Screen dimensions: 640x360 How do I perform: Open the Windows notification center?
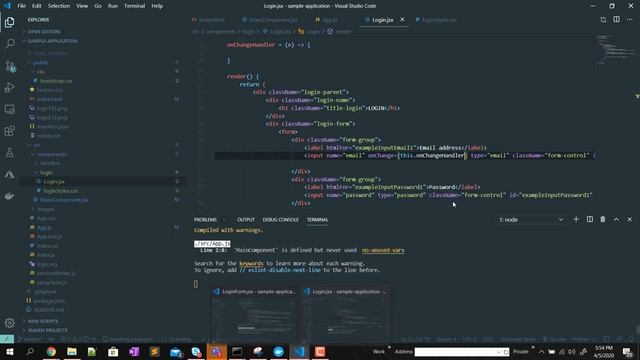[627, 351]
